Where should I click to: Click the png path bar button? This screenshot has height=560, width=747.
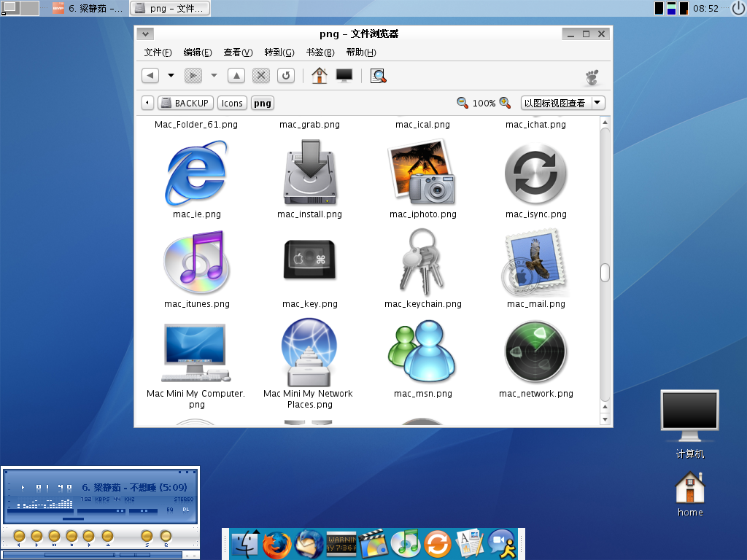tap(263, 104)
